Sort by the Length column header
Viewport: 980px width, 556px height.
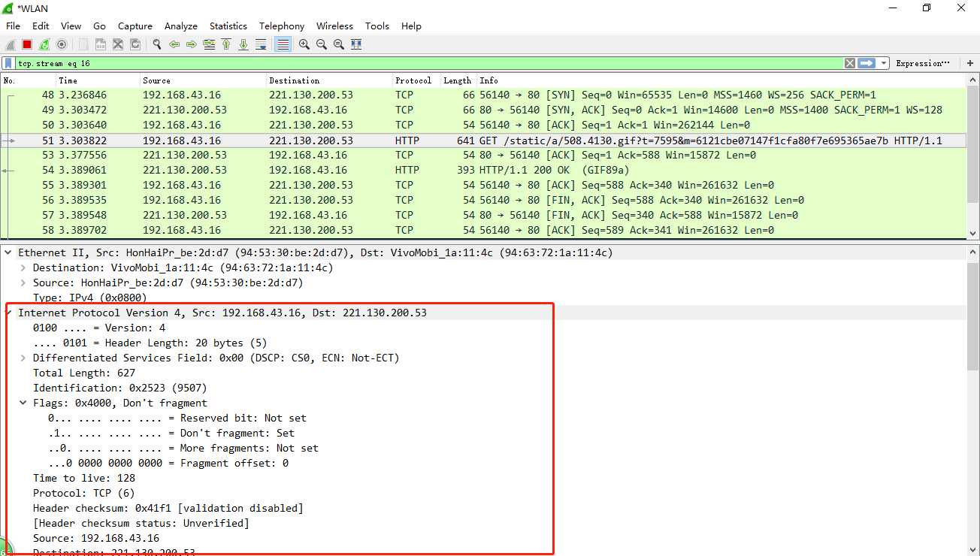click(458, 80)
